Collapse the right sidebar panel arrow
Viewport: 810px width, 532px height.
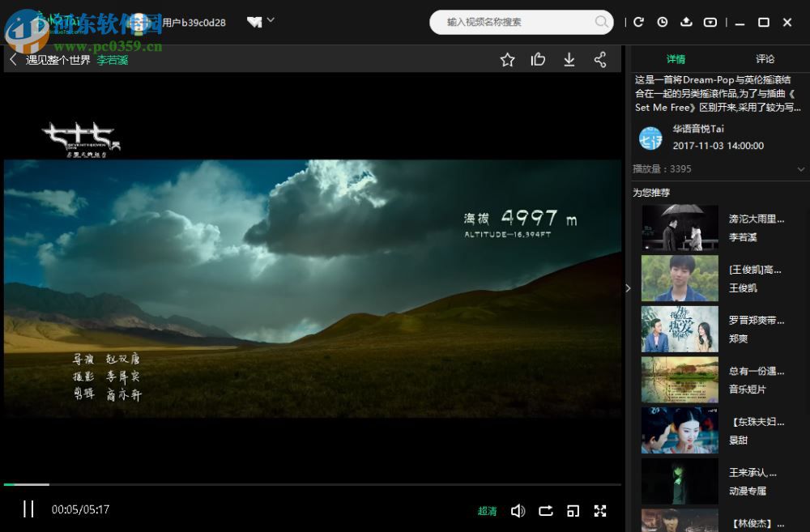pos(628,288)
